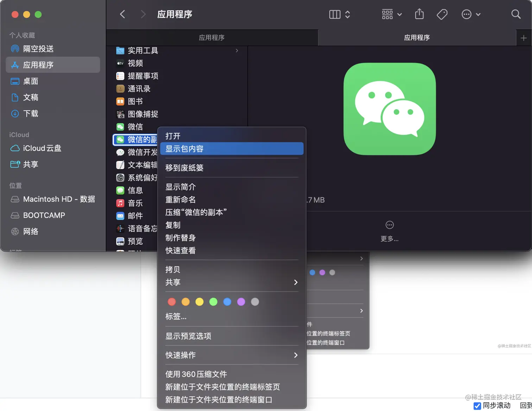The height and width of the screenshot is (411, 532).
Task: Open 文稿 from the sidebar
Action: pyautogui.click(x=53, y=97)
